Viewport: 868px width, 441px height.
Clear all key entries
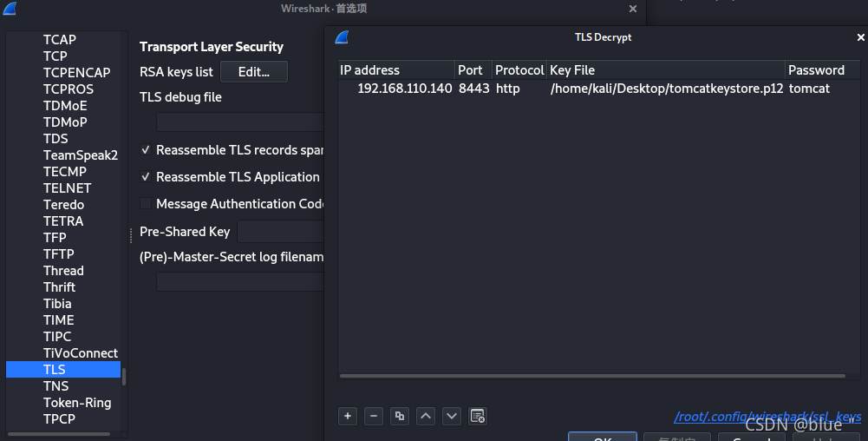pyautogui.click(x=478, y=416)
